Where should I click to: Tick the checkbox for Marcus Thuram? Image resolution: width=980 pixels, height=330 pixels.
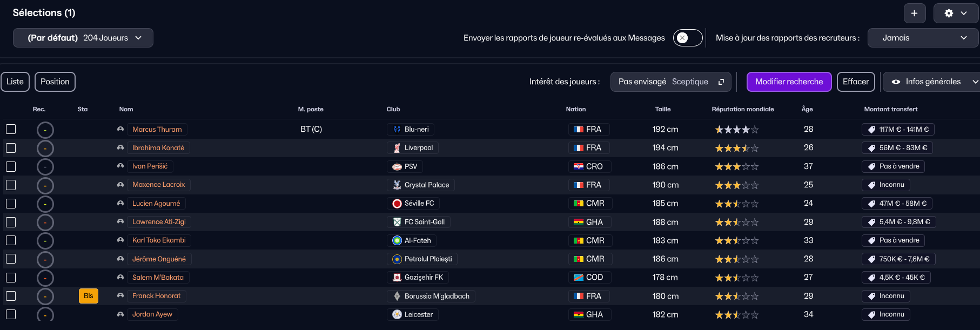click(x=11, y=130)
